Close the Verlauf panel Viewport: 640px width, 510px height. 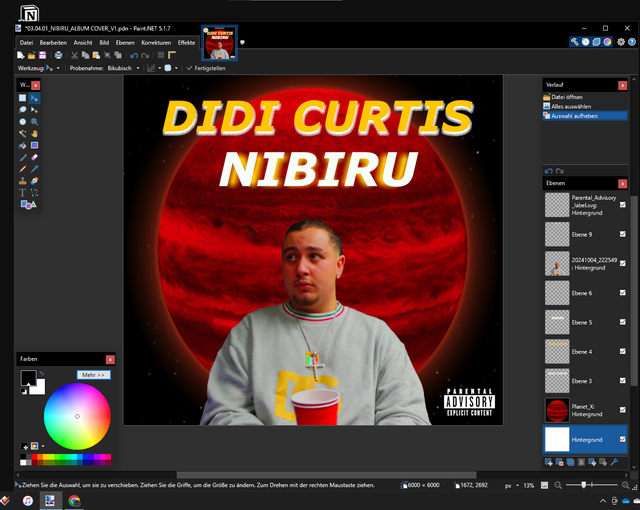(x=622, y=85)
